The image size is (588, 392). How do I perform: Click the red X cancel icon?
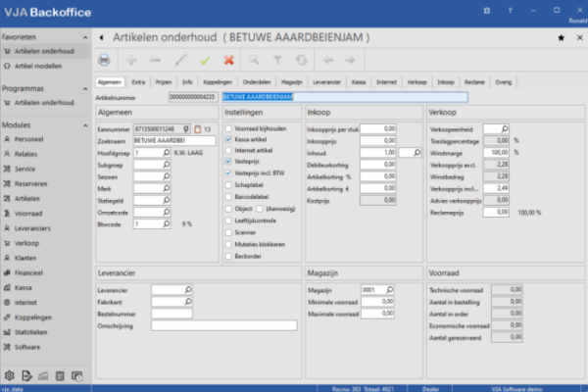pyautogui.click(x=229, y=61)
